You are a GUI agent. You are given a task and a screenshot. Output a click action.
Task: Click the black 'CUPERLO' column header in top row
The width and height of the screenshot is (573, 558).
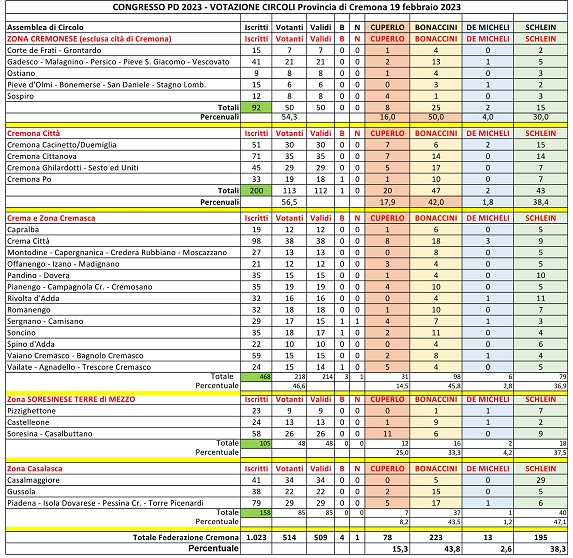(387, 27)
